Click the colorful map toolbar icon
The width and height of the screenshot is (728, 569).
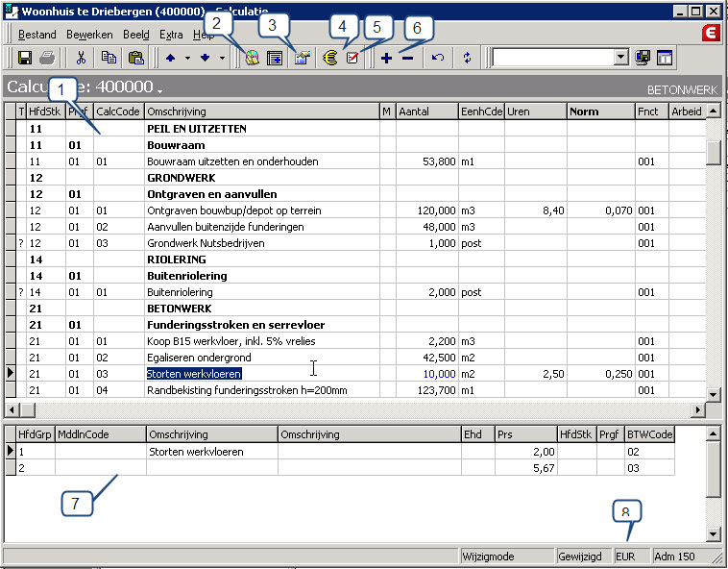tap(252, 58)
